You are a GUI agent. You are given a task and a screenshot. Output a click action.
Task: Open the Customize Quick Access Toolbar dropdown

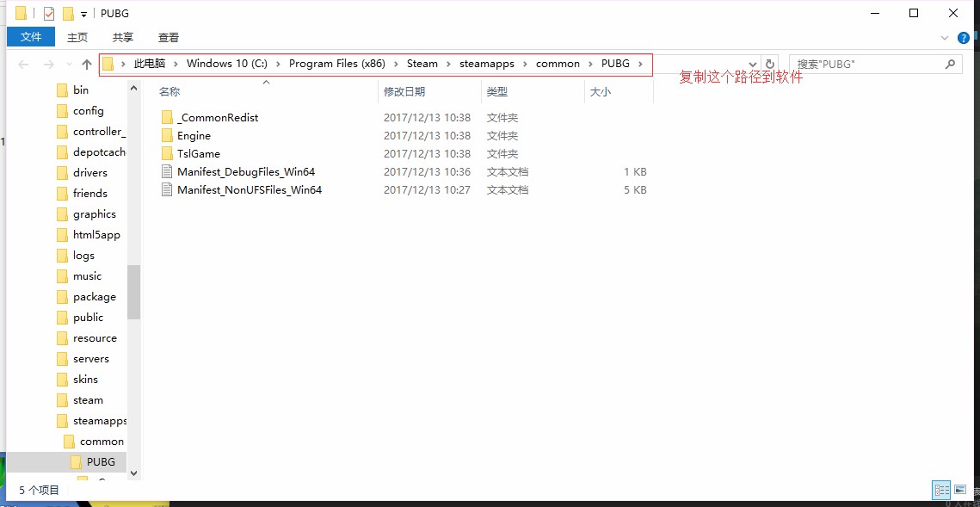point(83,14)
